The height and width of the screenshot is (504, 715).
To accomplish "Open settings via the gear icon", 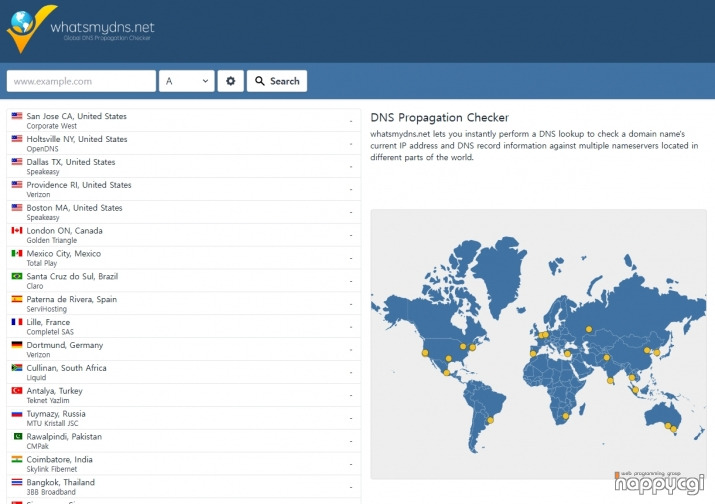I will coord(231,81).
